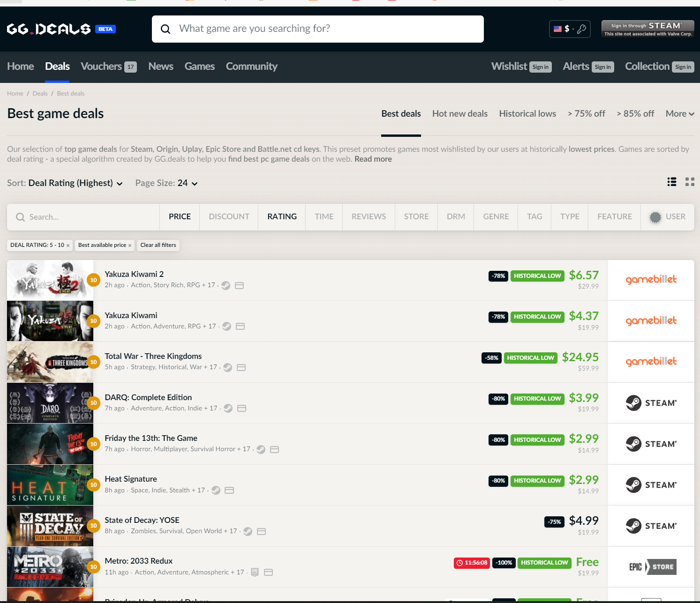Switch to grid view layout icon
700x603 pixels.
(x=690, y=182)
